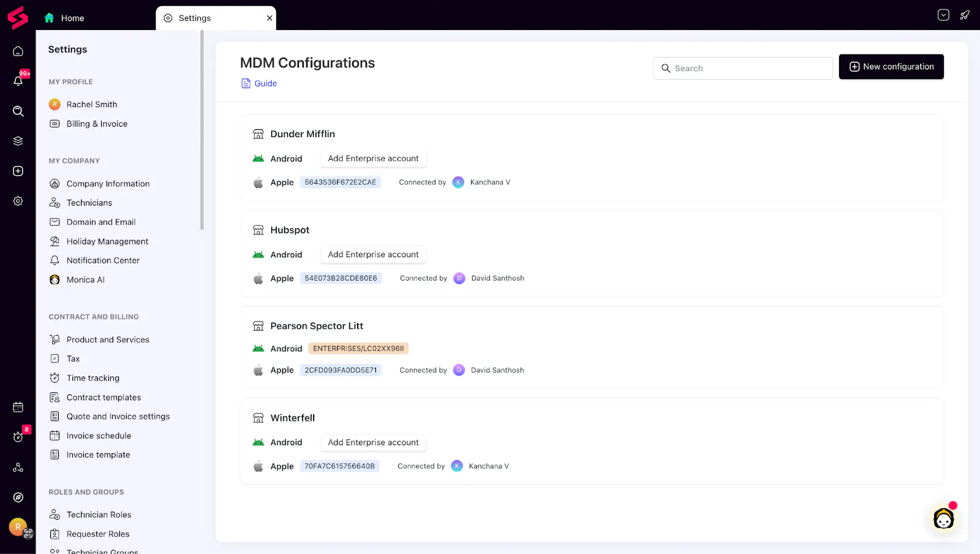Click the settings gear in left rail
980x554 pixels.
(18, 201)
